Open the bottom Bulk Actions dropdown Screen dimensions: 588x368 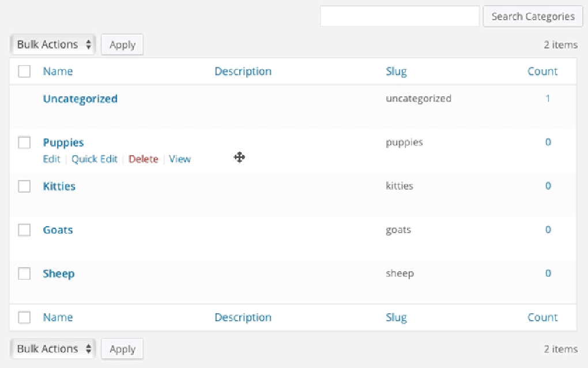click(x=54, y=349)
